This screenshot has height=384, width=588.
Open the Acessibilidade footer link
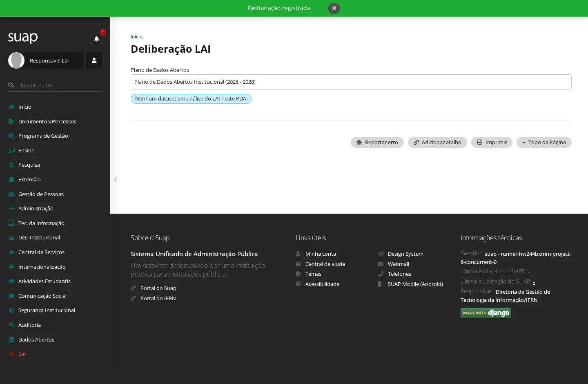point(322,284)
